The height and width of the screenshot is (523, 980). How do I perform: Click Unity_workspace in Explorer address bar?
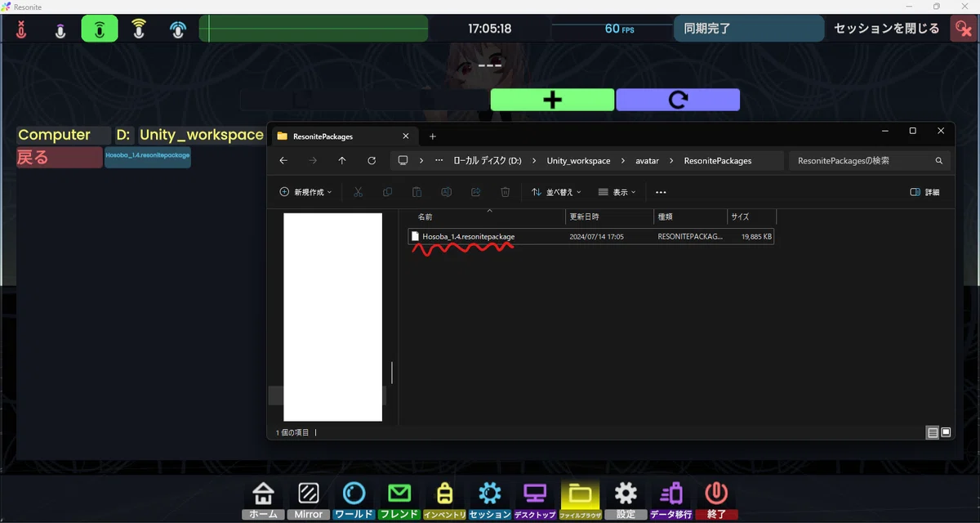(579, 161)
